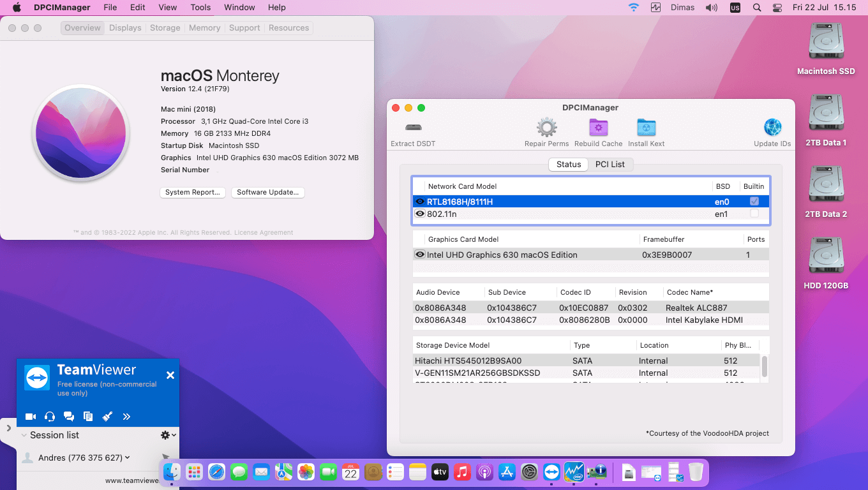Uncheck the Builtin checkbox for en0

click(x=754, y=201)
